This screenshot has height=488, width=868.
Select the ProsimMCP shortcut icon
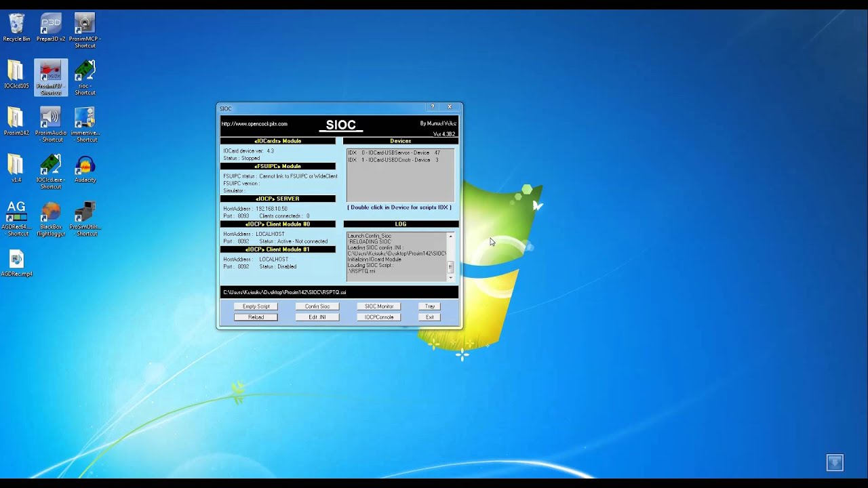point(85,31)
